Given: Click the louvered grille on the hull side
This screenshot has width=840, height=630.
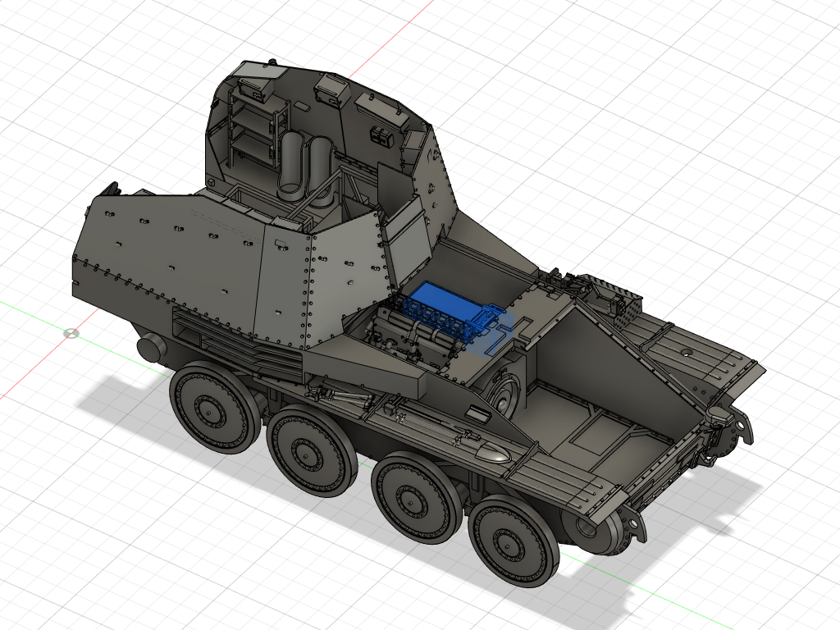Looking at the screenshot, I should click(215, 340).
